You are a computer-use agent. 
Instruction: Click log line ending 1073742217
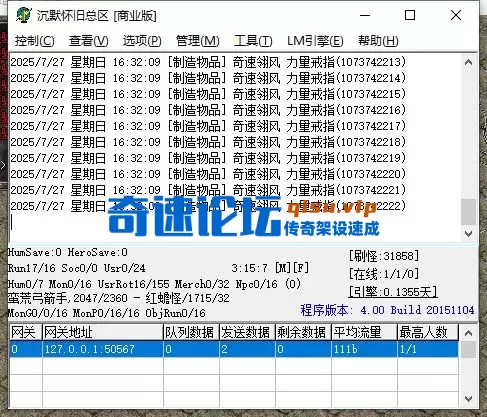[208, 126]
